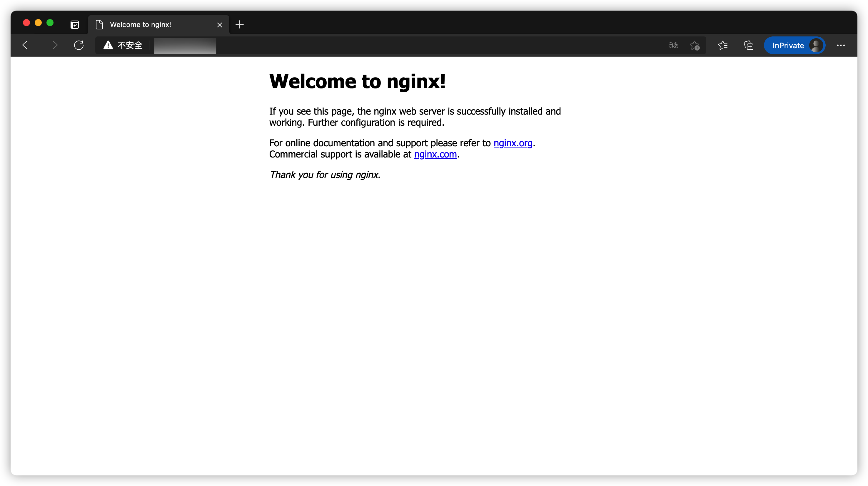Click the 不安全 security label

[130, 45]
